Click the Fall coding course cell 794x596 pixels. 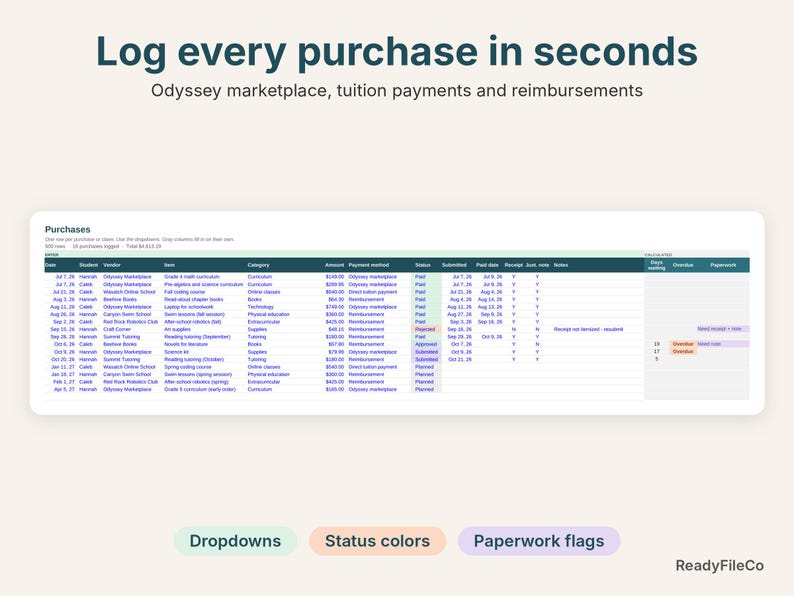(x=185, y=292)
